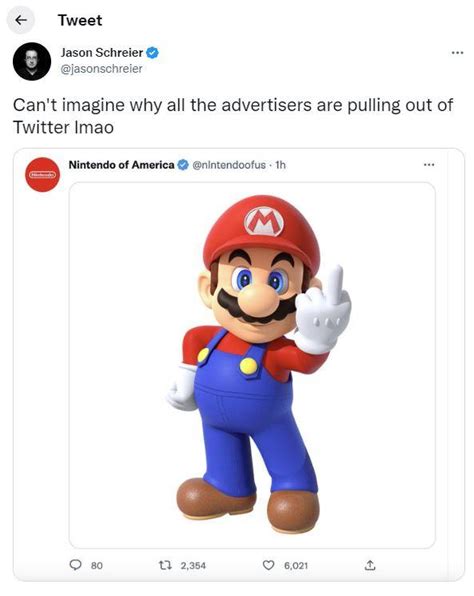Open the more options menu on Jason's tweet
This screenshot has width=474, height=596.
tap(457, 52)
